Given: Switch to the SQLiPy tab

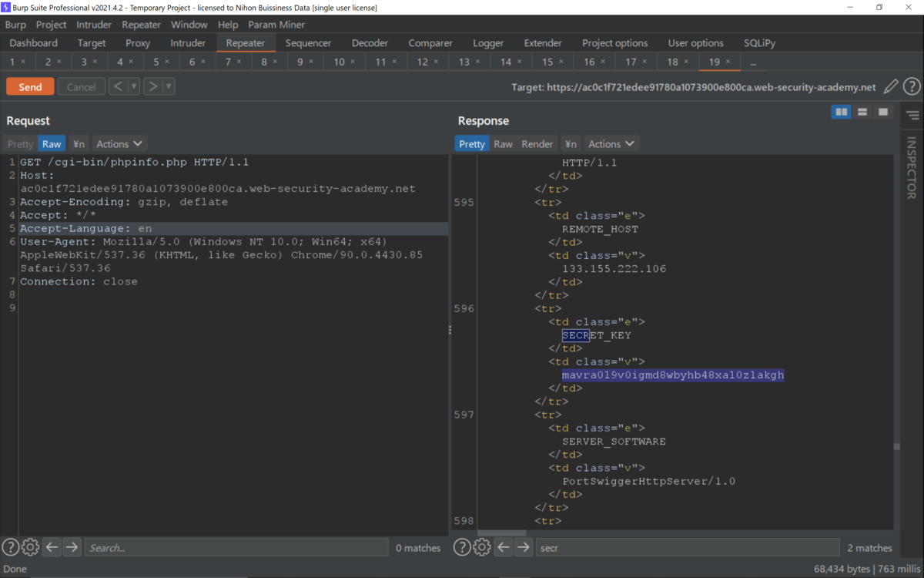Looking at the screenshot, I should coord(760,43).
